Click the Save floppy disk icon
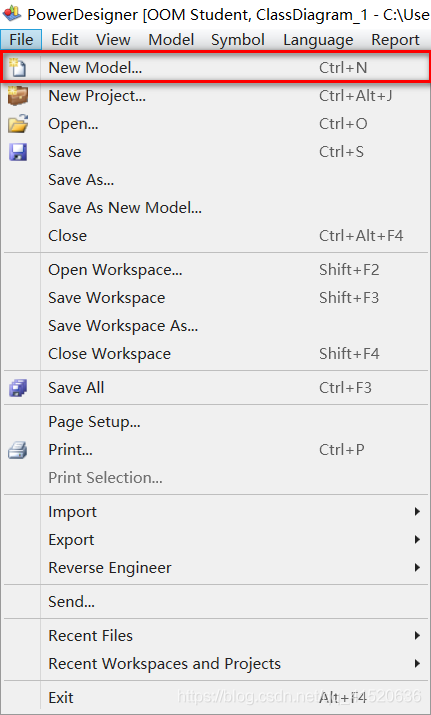 tap(18, 152)
